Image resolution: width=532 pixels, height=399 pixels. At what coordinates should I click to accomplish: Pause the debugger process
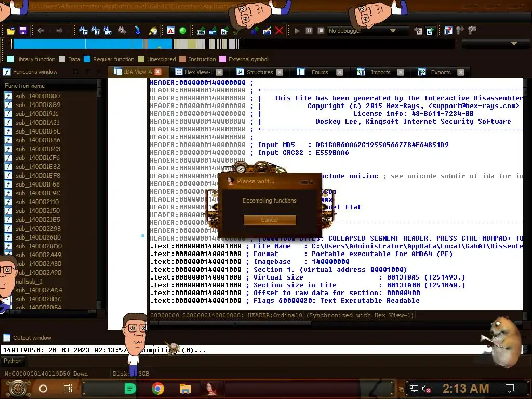(309, 31)
